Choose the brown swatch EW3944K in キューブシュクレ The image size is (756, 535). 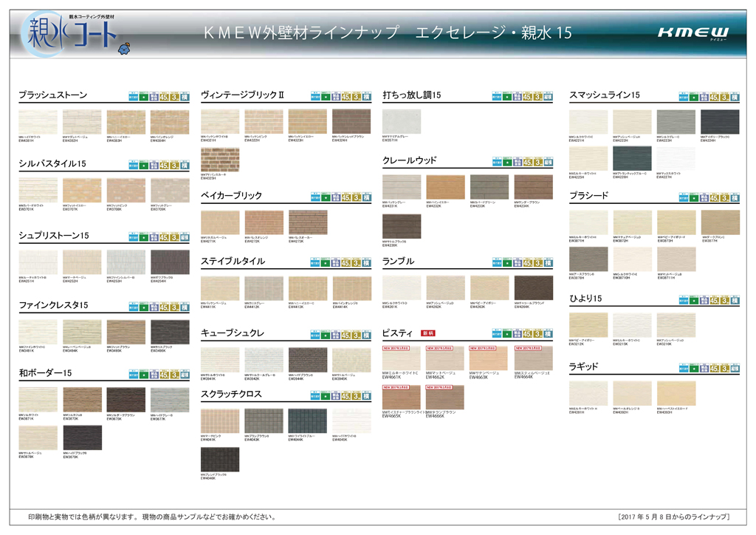tap(308, 361)
